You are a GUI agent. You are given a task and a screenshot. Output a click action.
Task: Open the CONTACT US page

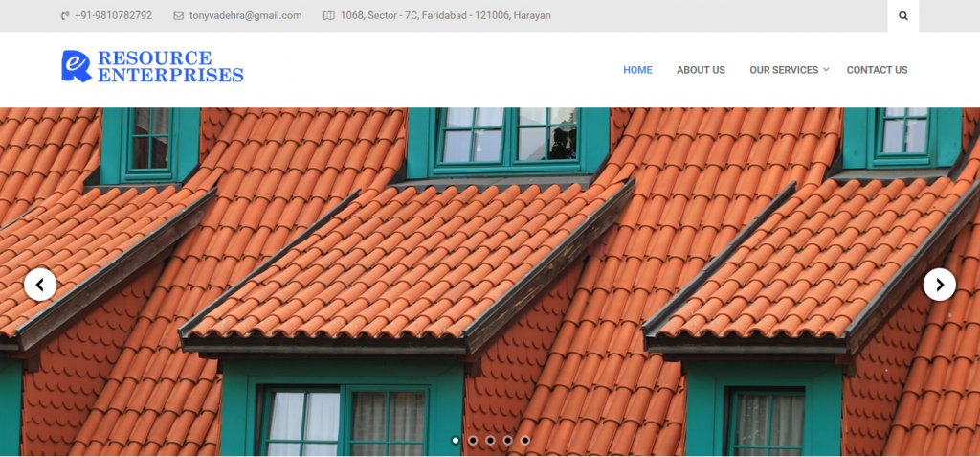tap(877, 70)
